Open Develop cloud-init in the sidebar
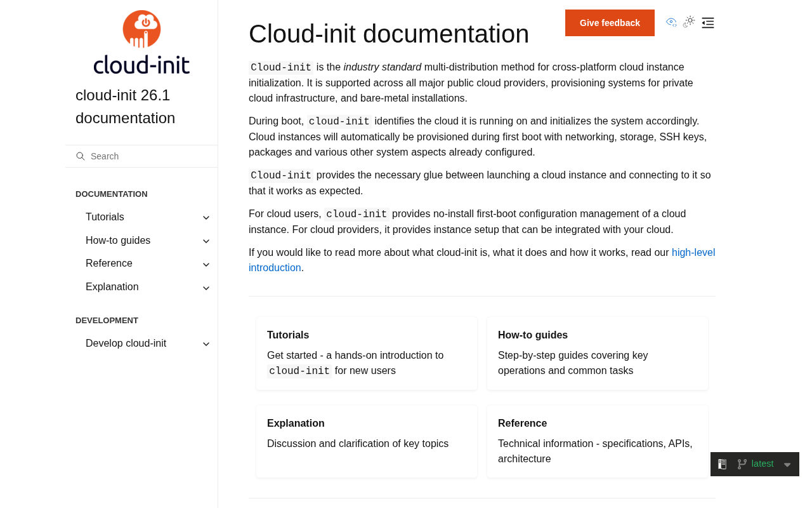The image size is (812, 508). [126, 344]
